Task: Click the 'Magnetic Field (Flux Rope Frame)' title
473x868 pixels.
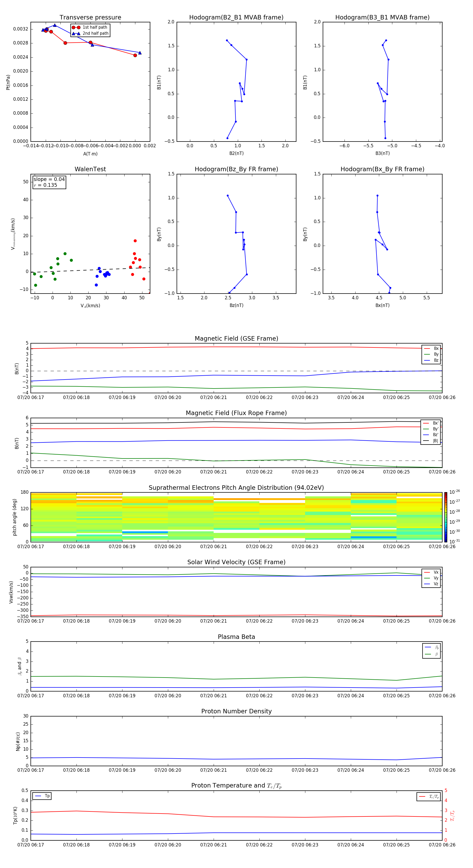Action: tap(236, 413)
